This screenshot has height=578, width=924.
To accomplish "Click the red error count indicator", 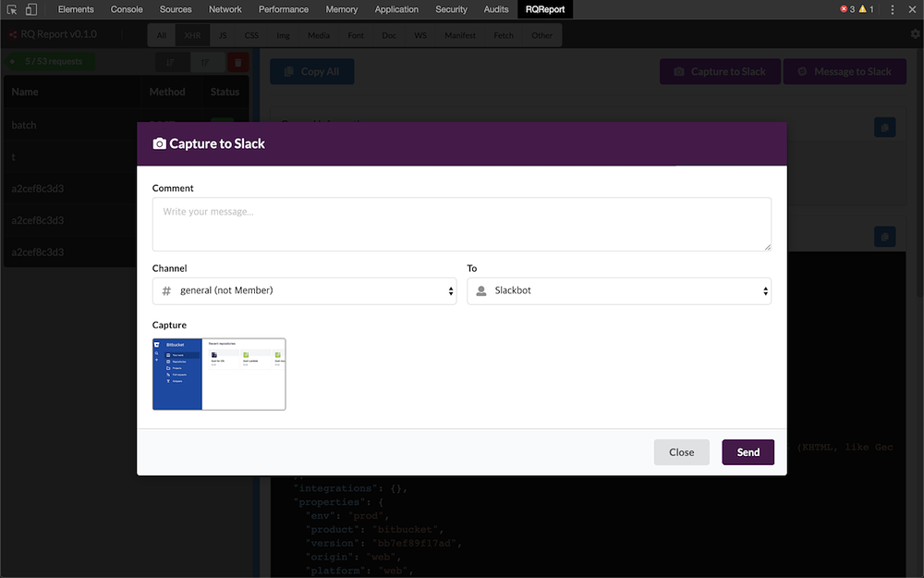I will 847,9.
